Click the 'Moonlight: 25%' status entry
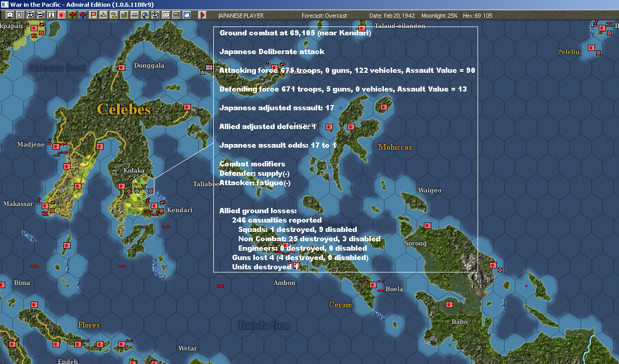The image size is (619, 364). 439,16
